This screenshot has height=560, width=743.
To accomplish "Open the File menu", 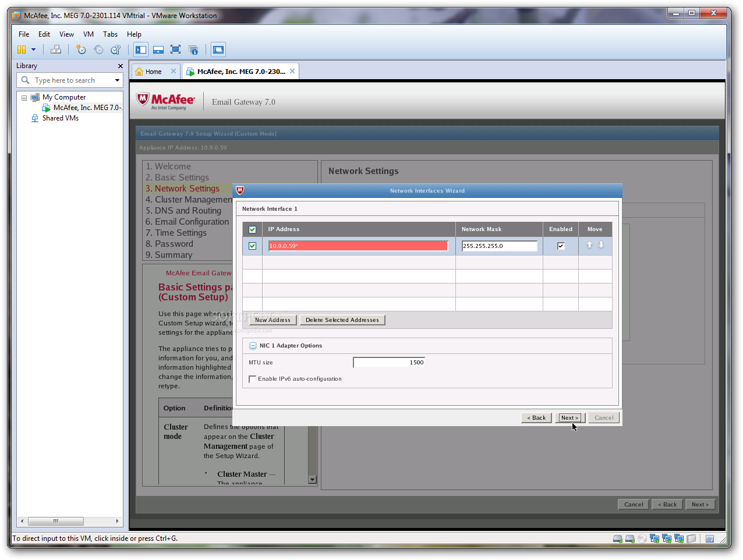I will click(24, 34).
